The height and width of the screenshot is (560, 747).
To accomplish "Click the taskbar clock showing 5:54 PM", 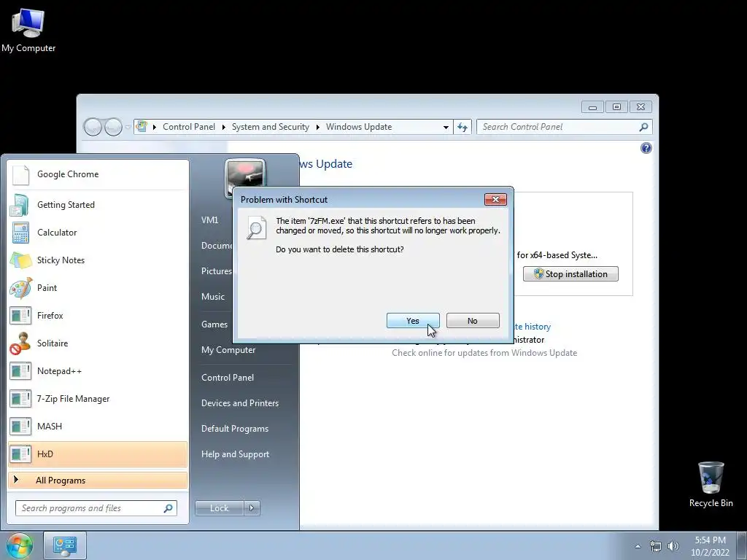I will click(710, 546).
